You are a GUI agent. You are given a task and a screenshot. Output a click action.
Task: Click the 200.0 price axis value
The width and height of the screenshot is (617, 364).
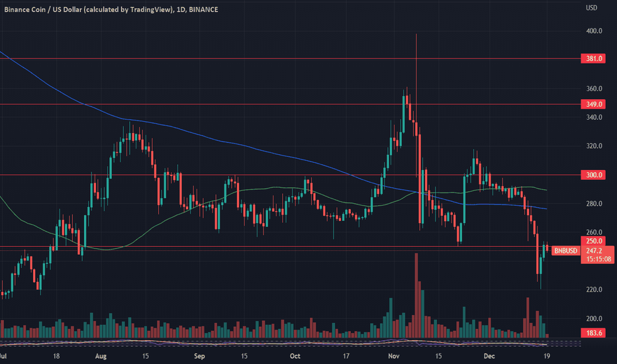click(594, 319)
